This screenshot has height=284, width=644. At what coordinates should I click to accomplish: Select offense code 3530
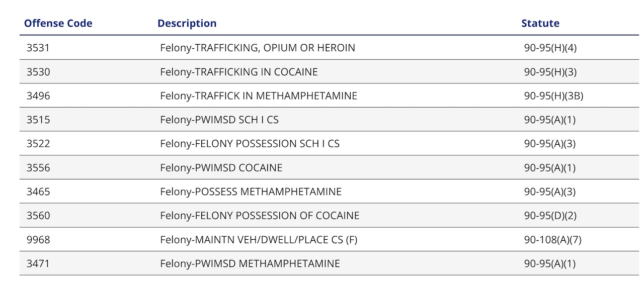click(x=38, y=72)
